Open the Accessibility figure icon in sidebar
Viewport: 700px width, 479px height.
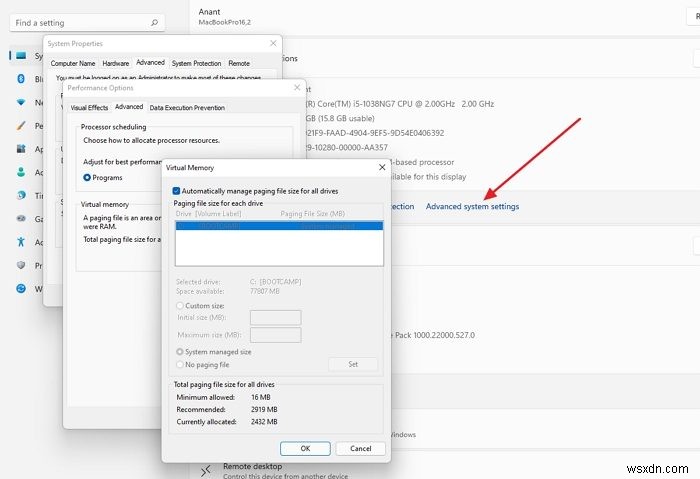click(21, 242)
